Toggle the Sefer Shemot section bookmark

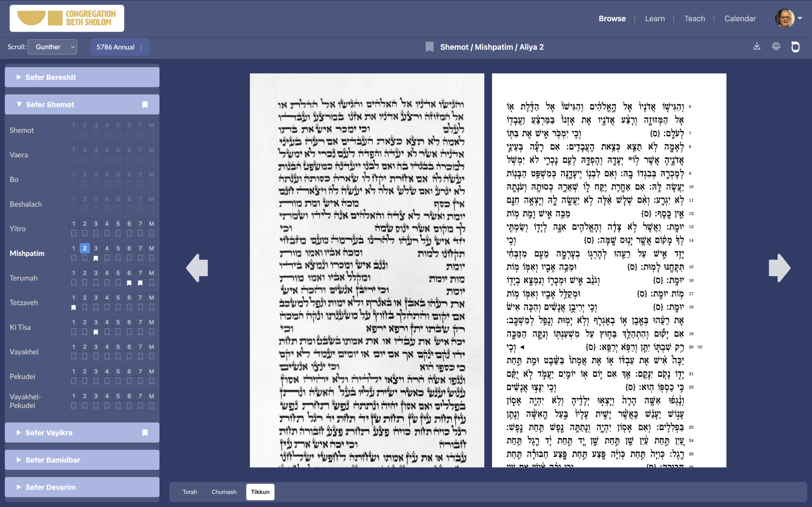(x=145, y=104)
